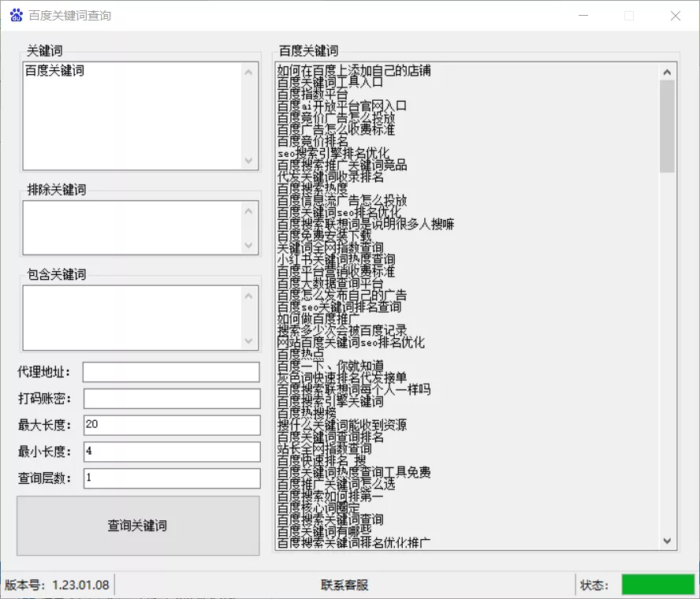Select result 百度ai开放平台官网入口
Viewport: 700px width, 599px height.
point(342,106)
